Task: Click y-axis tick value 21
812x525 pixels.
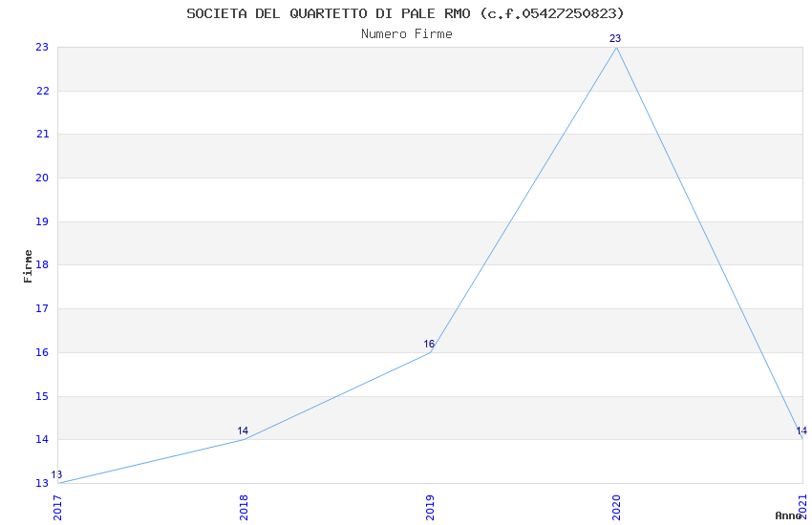Action: tap(42, 134)
